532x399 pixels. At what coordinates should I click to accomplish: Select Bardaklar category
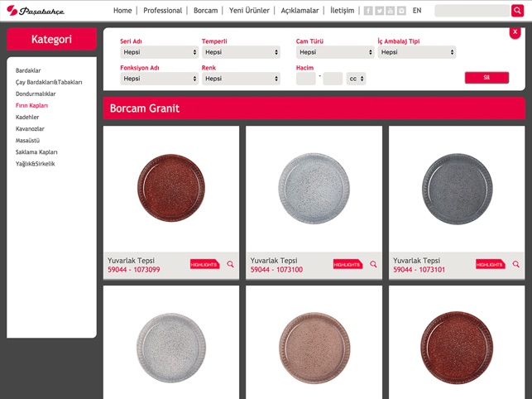click(28, 70)
